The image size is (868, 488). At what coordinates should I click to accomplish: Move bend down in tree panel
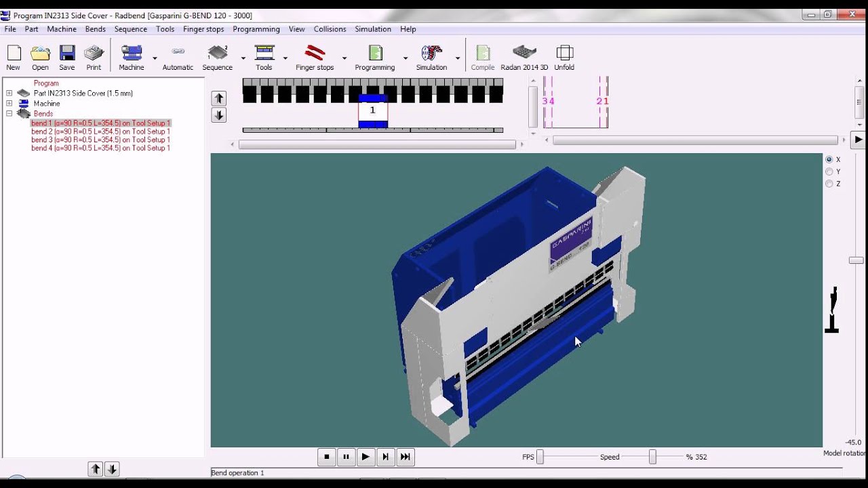[x=112, y=469]
